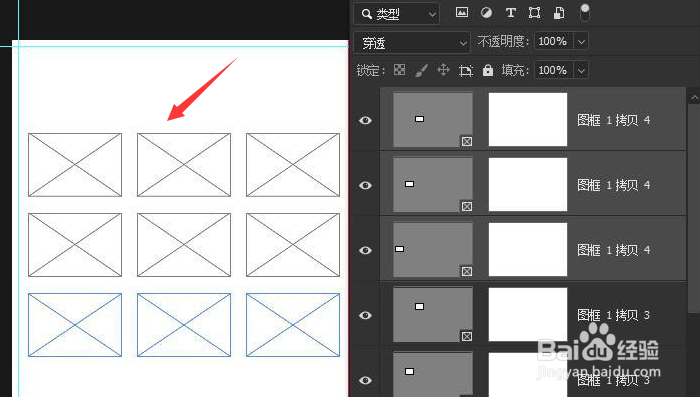The height and width of the screenshot is (397, 700).
Task: Lock all padlock icon
Action: tap(488, 70)
